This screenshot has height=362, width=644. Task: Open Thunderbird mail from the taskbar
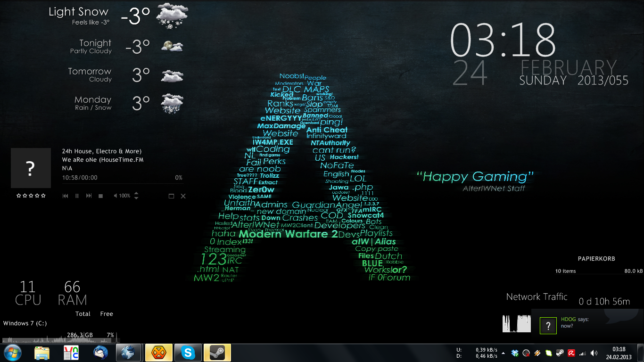click(100, 353)
